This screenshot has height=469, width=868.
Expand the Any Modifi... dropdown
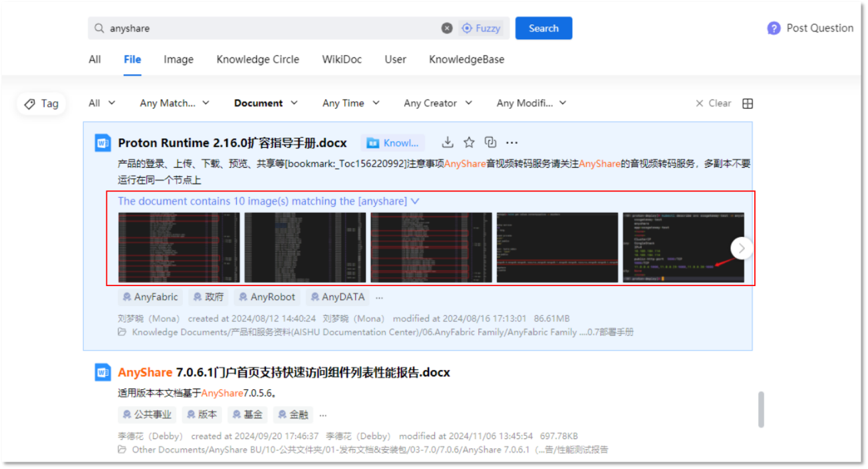[x=531, y=103]
